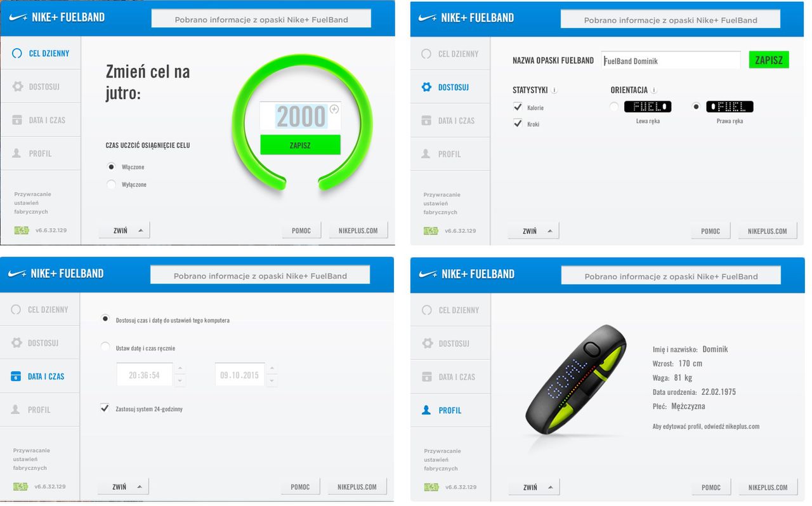Click the Nike swoosh logo in the goal ring window
The image size is (812, 506).
point(18,17)
